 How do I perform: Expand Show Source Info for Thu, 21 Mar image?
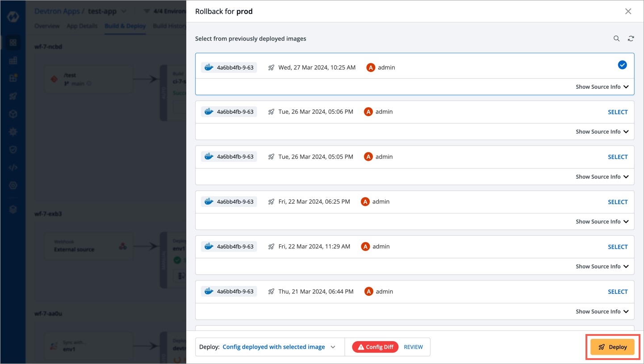(x=602, y=311)
